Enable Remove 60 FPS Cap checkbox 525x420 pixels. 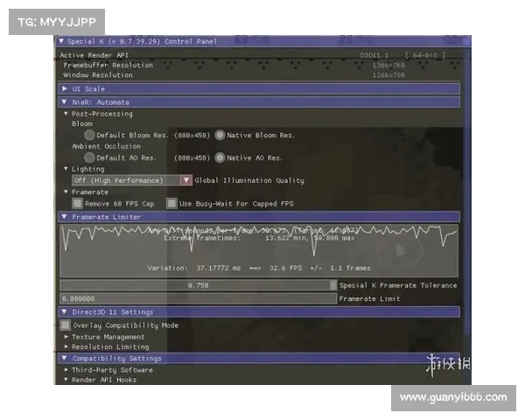(x=78, y=203)
